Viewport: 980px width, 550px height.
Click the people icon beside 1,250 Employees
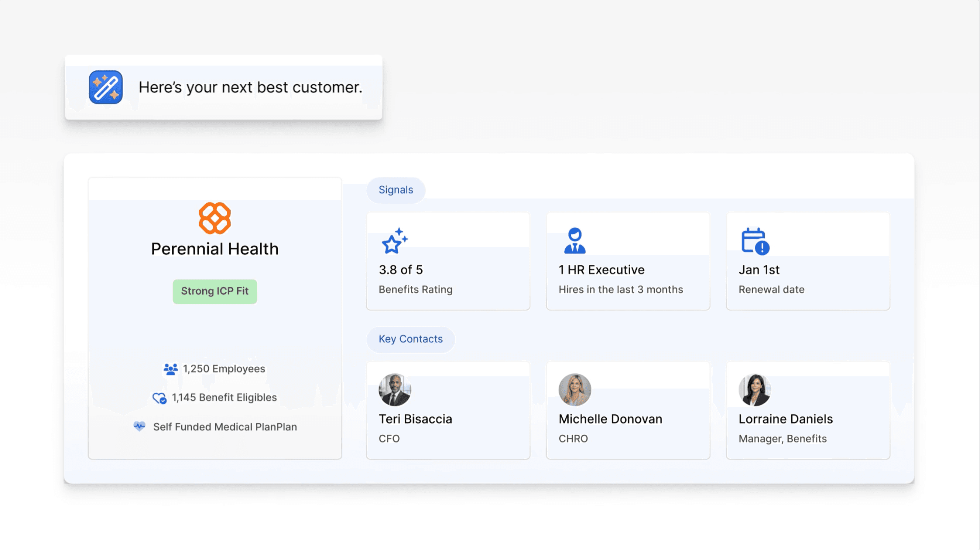coord(170,369)
